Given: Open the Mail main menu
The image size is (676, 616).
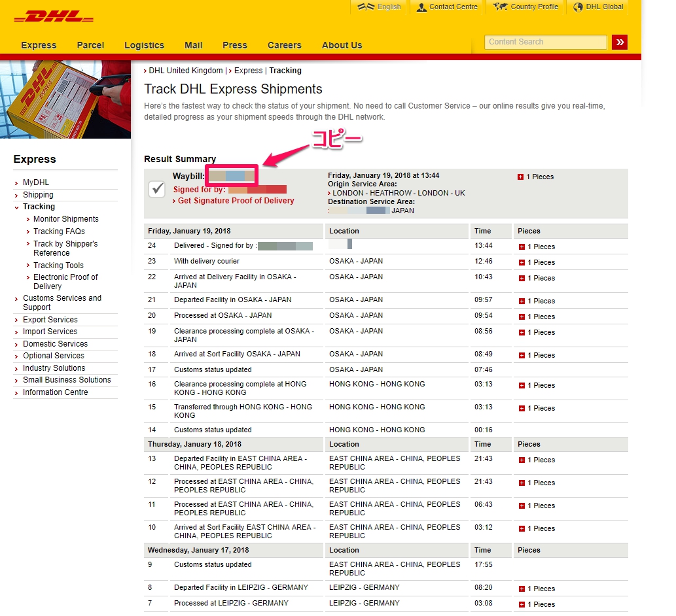Looking at the screenshot, I should pos(194,45).
